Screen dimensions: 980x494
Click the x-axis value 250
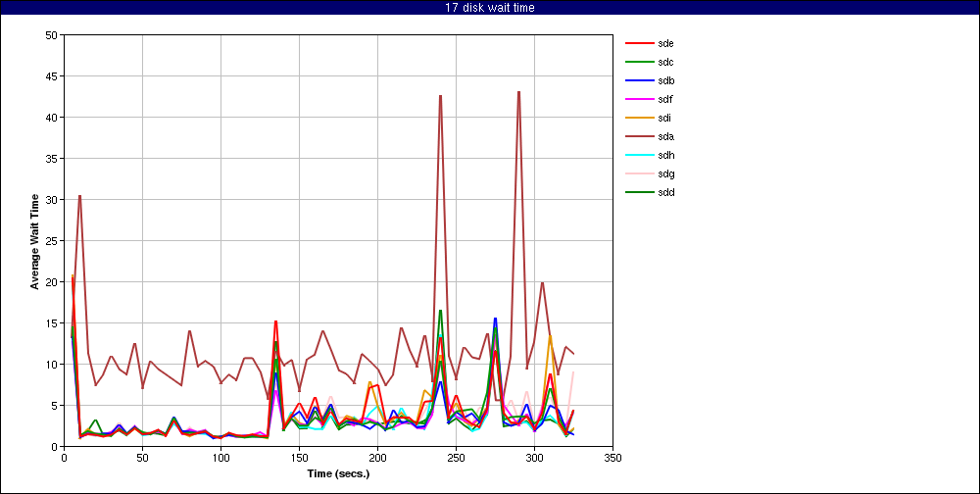[x=456, y=458]
